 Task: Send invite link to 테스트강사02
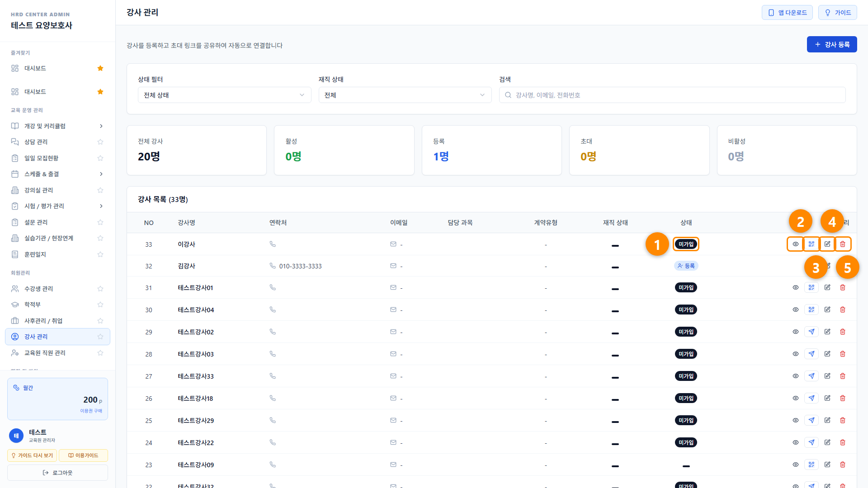pos(811,332)
